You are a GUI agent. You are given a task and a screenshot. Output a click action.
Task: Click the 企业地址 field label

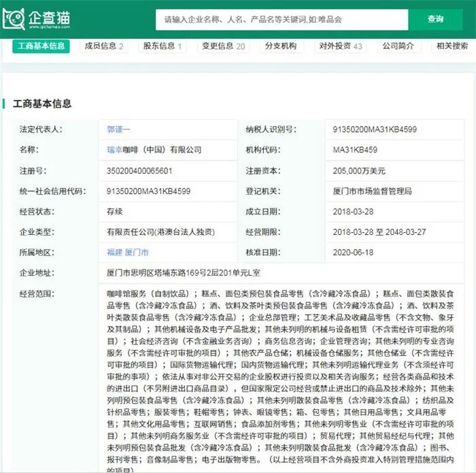(37, 273)
